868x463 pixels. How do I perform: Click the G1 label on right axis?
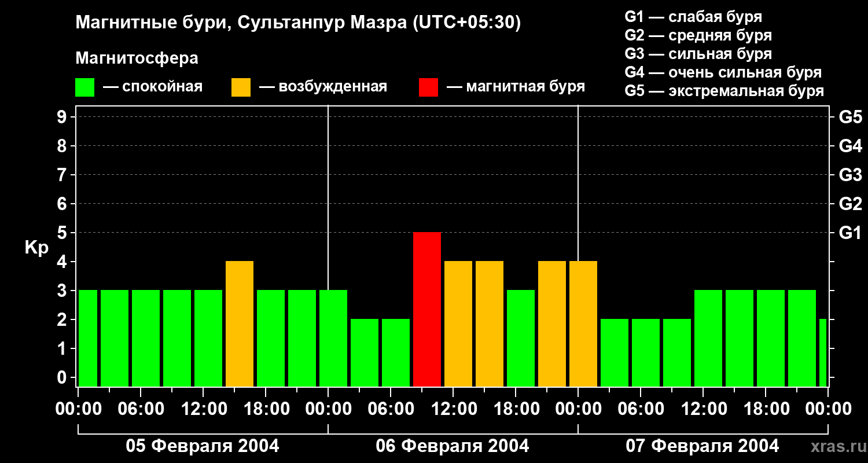coord(851,233)
